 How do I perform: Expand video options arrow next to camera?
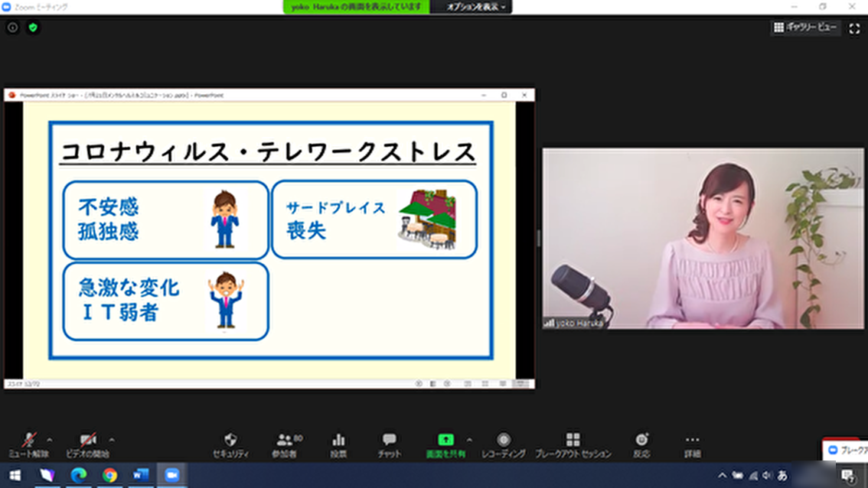coord(112,440)
